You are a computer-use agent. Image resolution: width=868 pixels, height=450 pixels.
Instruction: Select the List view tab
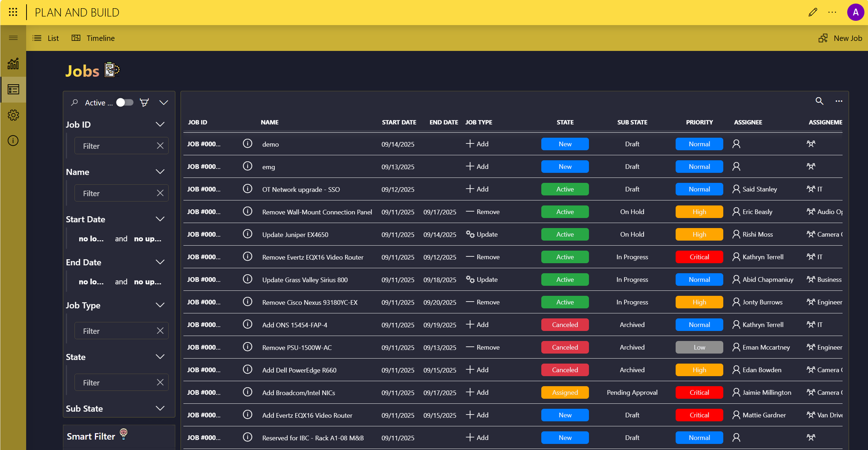pyautogui.click(x=46, y=38)
